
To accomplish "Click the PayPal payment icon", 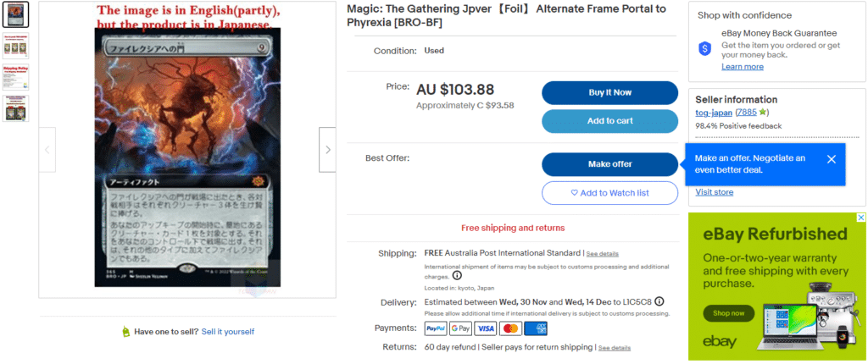I will (x=436, y=328).
